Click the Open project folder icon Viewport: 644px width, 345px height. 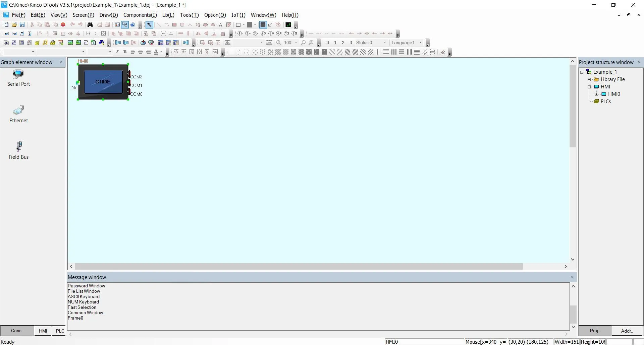[14, 25]
